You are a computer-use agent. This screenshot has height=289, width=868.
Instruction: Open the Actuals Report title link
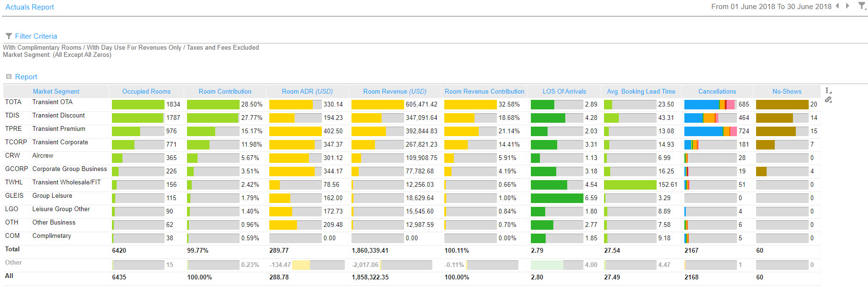point(30,7)
